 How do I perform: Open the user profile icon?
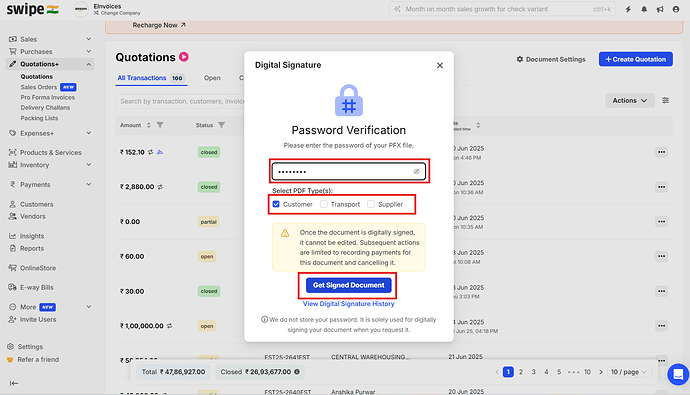tap(676, 9)
